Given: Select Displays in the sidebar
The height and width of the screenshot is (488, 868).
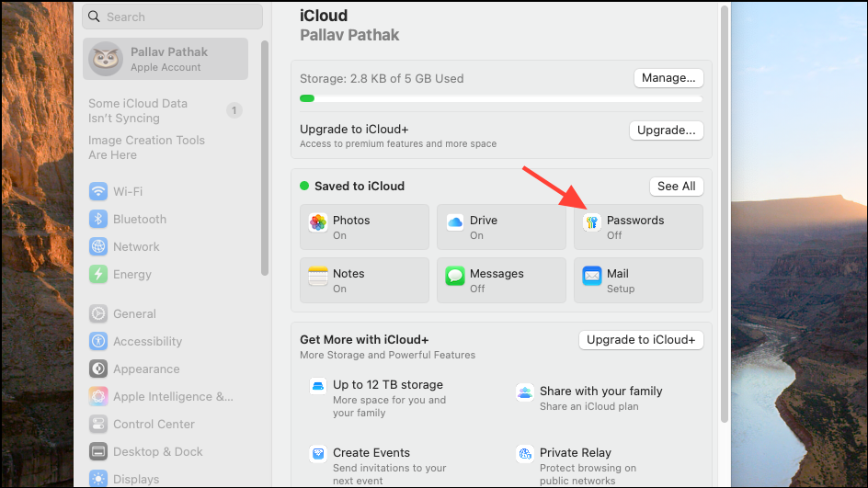Looking at the screenshot, I should (x=136, y=479).
